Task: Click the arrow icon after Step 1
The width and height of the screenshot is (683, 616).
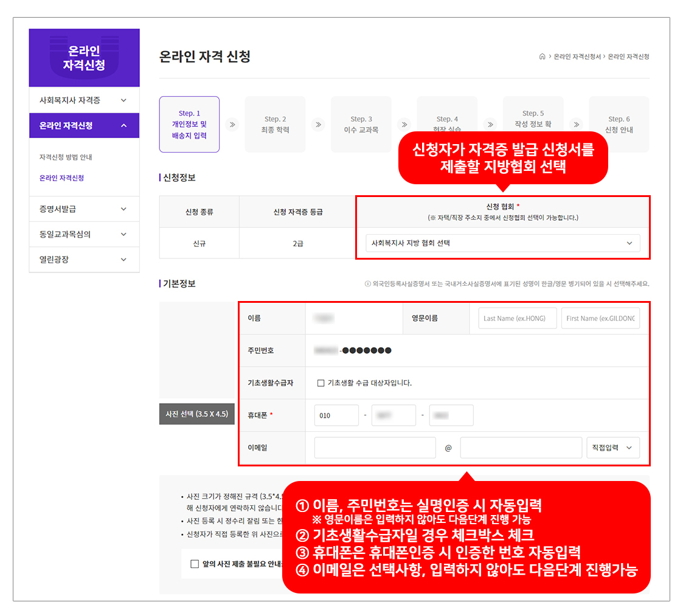Action: click(x=232, y=125)
